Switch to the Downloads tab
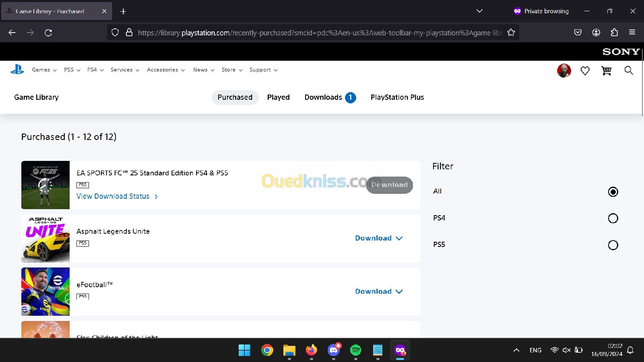This screenshot has width=644, height=362. point(330,97)
